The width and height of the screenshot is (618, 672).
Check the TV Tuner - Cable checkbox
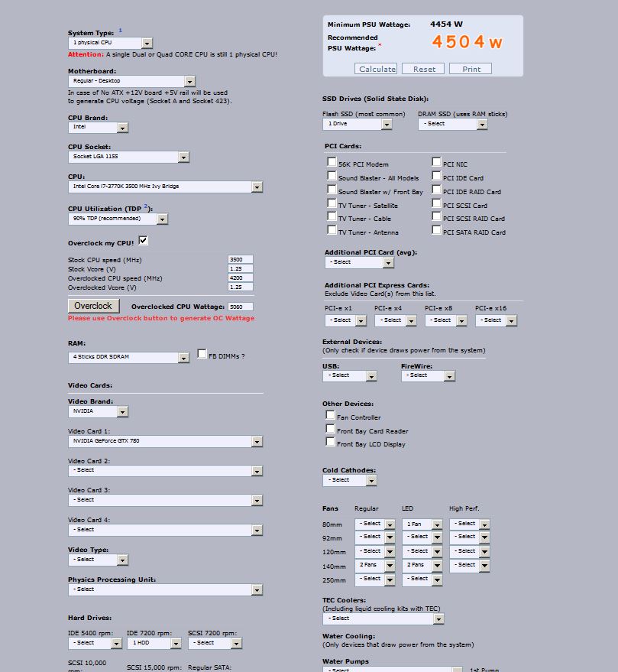click(332, 216)
